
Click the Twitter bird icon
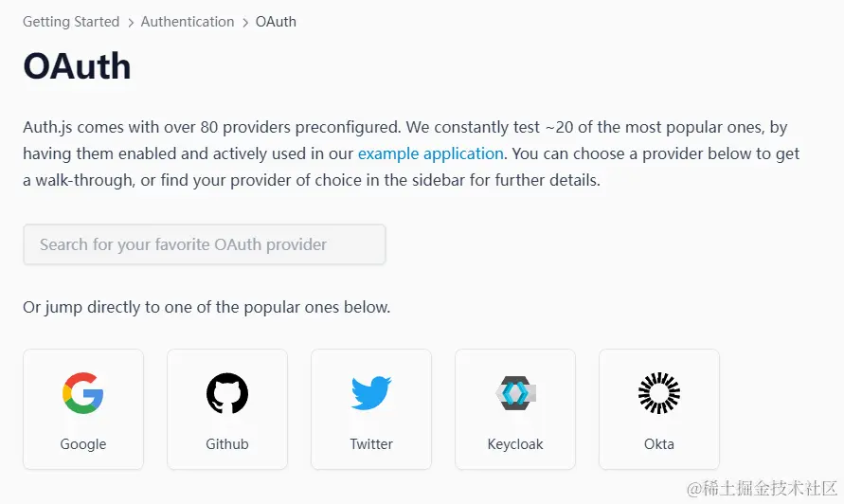point(371,393)
